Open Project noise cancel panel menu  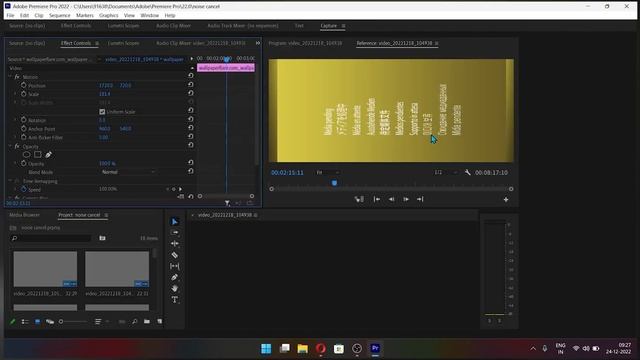point(106,215)
